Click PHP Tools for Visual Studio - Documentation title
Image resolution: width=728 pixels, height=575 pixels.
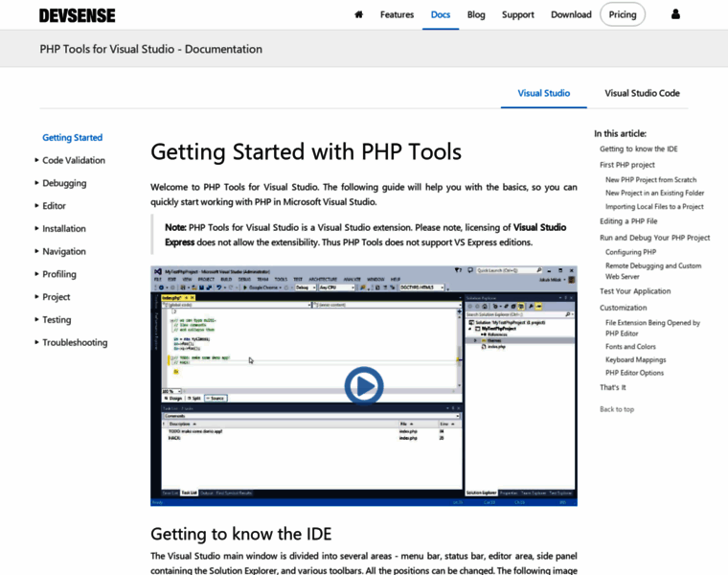click(x=151, y=49)
